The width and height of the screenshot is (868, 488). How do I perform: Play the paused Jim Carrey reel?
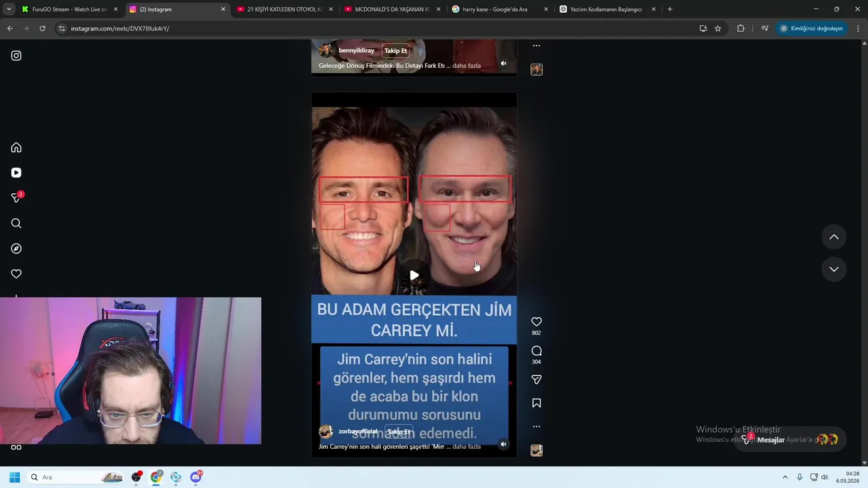414,275
